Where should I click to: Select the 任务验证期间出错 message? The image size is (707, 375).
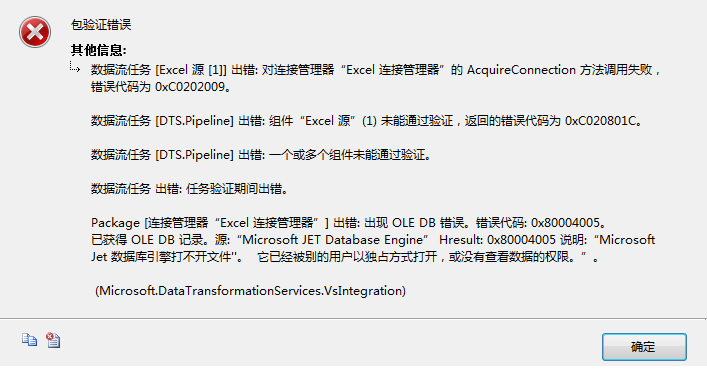(x=189, y=189)
